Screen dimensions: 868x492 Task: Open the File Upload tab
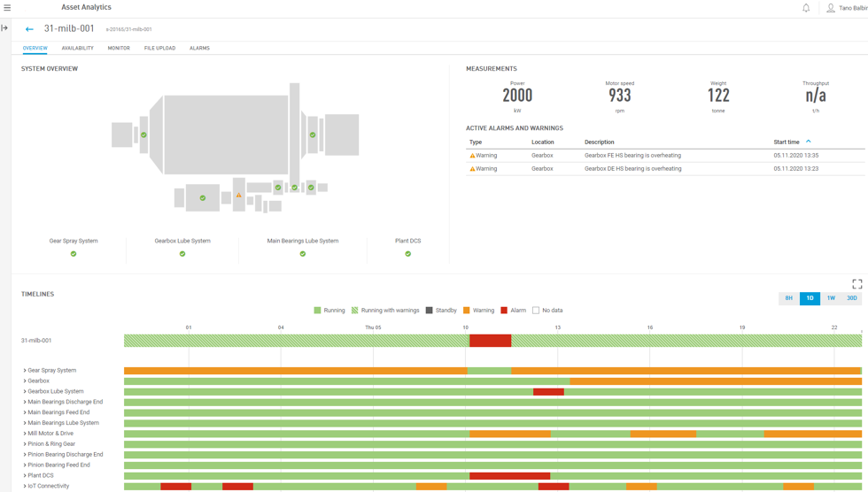click(160, 48)
